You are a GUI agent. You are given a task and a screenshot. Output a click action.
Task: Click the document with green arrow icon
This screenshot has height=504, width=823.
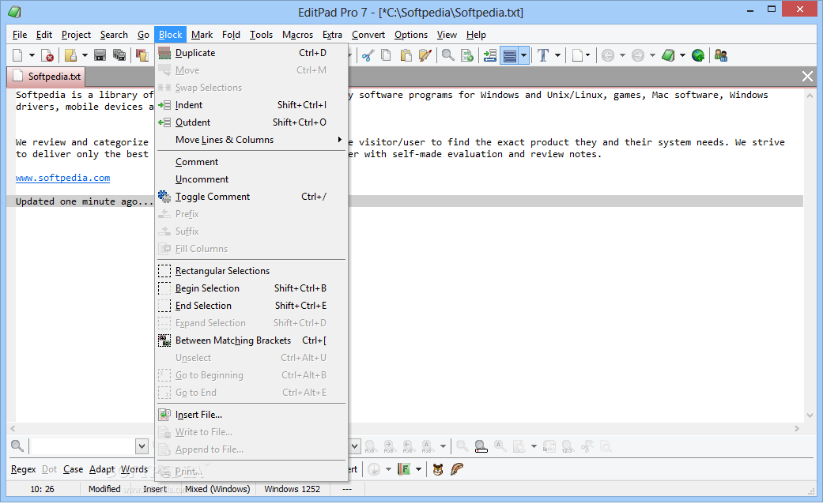(x=467, y=55)
